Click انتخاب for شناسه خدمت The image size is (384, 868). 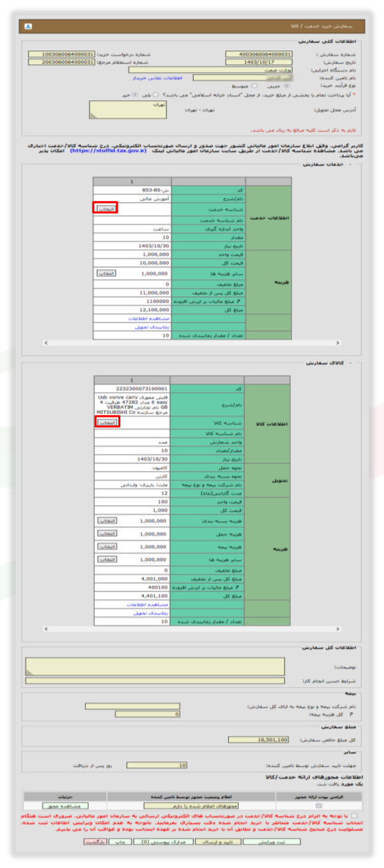coord(106,208)
